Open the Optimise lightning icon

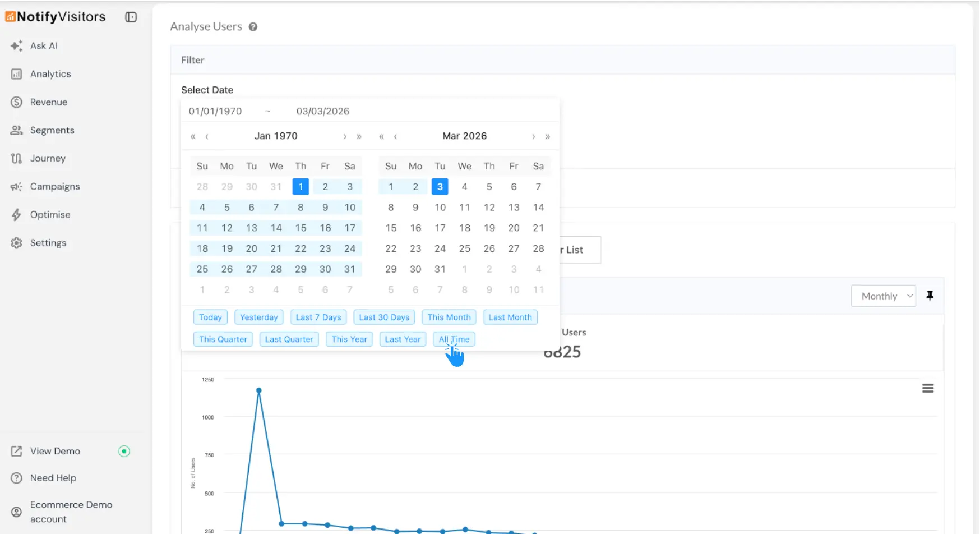16,215
